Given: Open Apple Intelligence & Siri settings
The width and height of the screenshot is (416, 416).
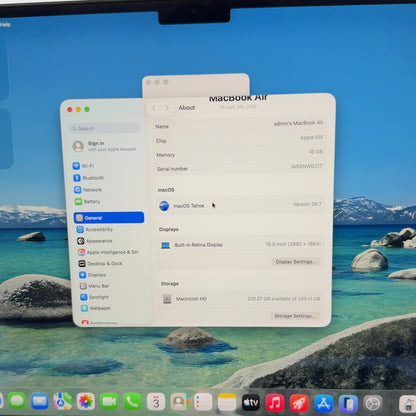Looking at the screenshot, I should [108, 252].
